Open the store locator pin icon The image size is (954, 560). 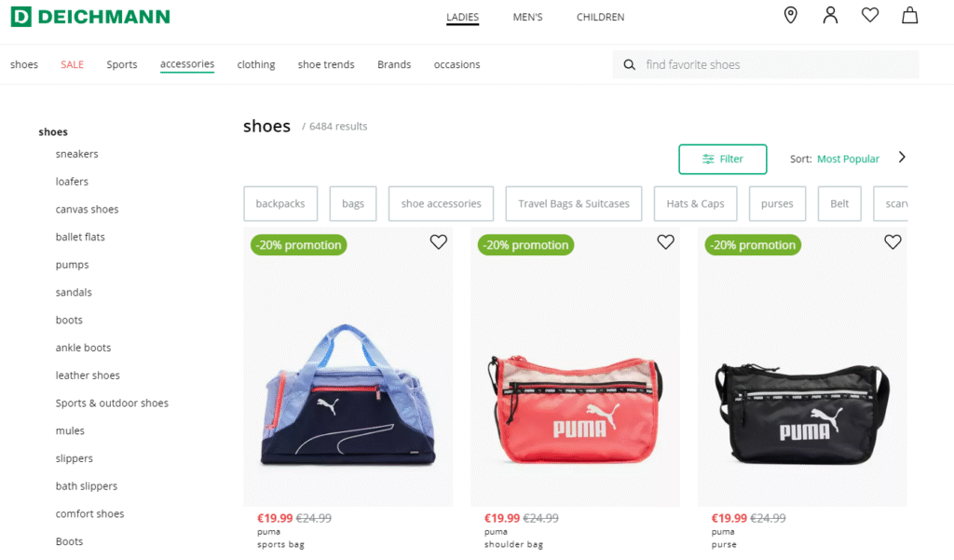pyautogui.click(x=790, y=15)
